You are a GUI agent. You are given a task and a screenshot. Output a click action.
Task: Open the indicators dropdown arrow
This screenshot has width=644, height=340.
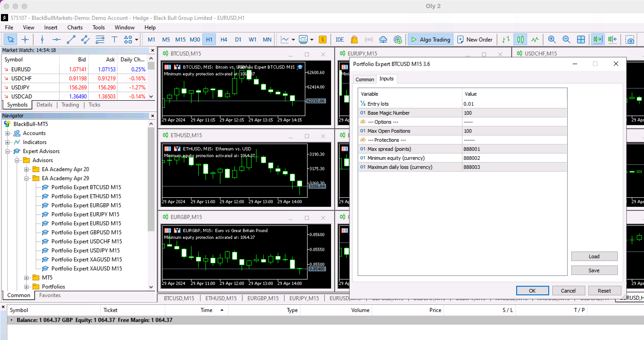tap(312, 40)
